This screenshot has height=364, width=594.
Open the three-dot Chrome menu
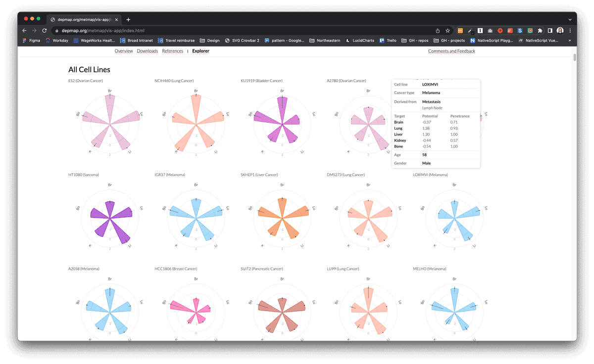click(x=570, y=30)
